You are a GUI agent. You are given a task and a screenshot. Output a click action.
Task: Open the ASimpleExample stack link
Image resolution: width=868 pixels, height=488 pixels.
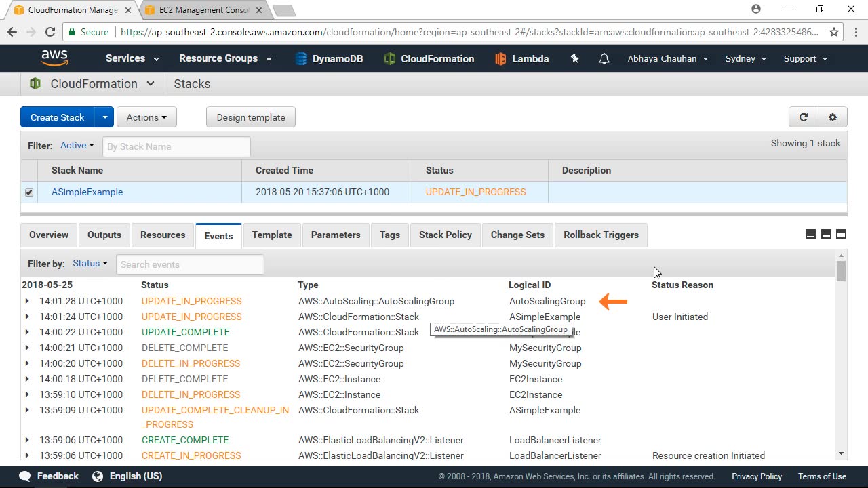click(x=87, y=192)
